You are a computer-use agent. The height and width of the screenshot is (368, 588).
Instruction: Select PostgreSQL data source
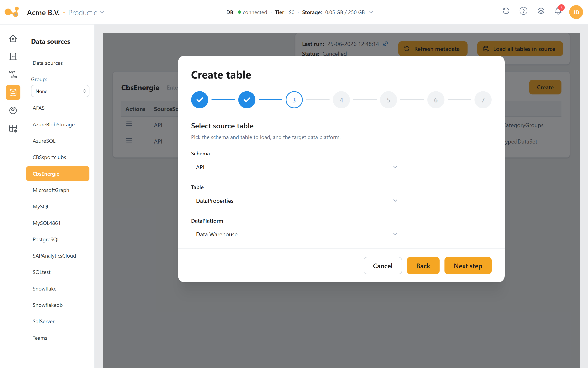[58, 239]
